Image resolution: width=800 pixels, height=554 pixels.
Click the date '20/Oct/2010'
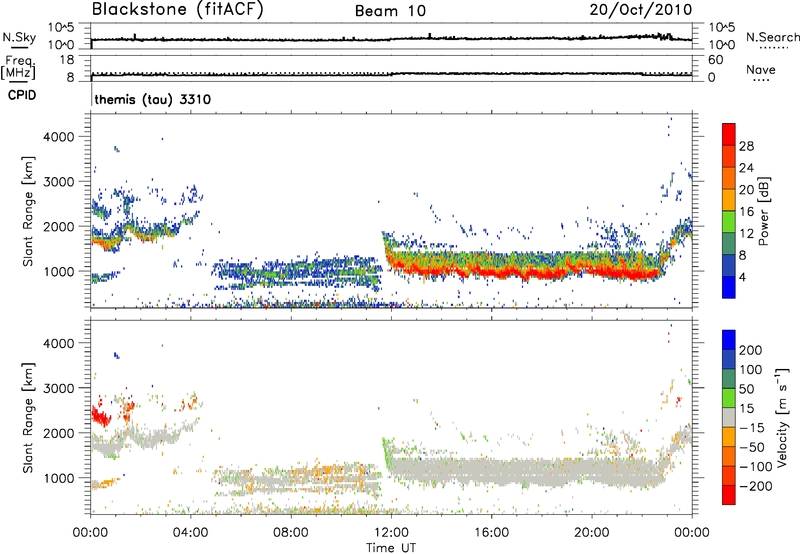point(641,10)
